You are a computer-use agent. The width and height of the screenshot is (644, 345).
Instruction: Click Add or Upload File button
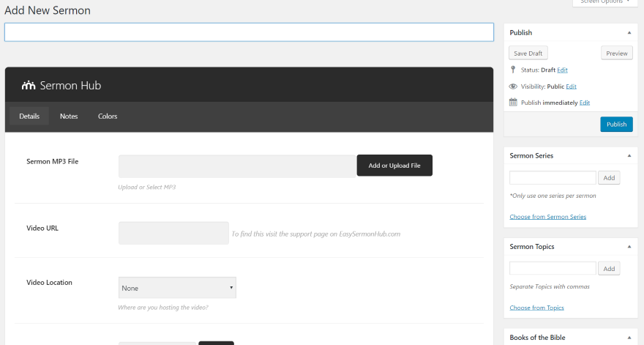[394, 166]
